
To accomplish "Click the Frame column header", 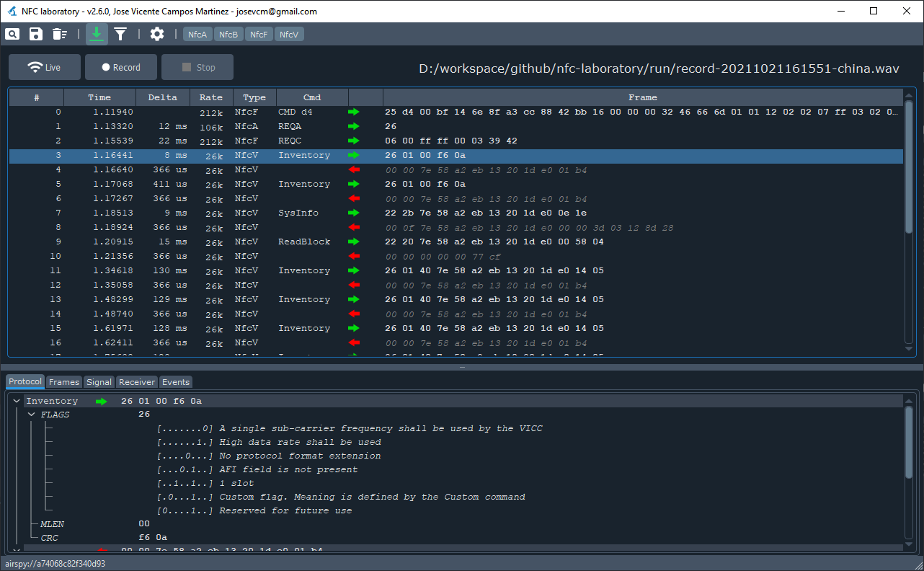I will [x=643, y=97].
